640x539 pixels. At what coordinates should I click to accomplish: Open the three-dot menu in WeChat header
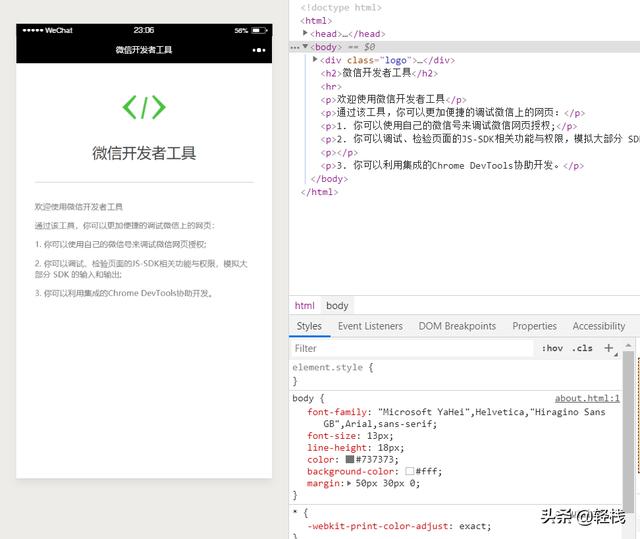pyautogui.click(x=259, y=49)
